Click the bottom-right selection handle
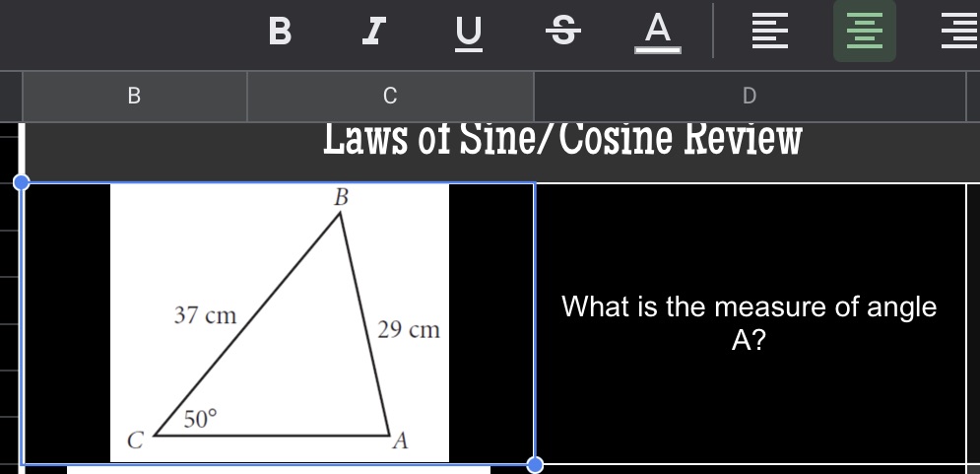 coord(535,465)
